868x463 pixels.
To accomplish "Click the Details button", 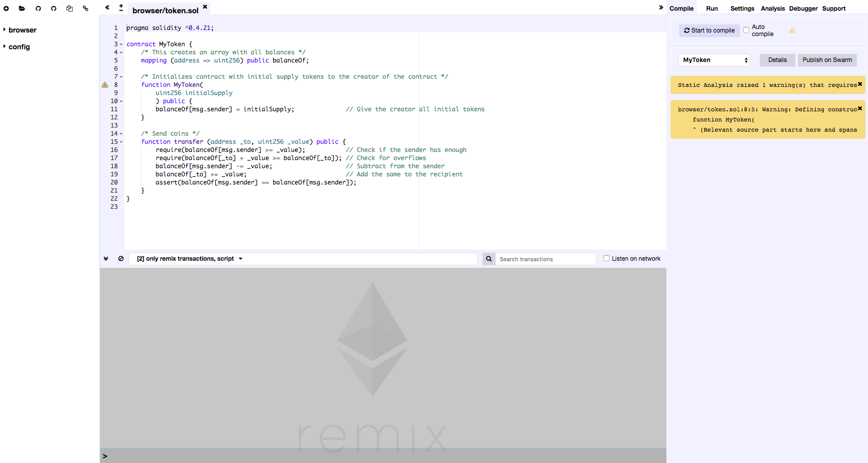I will [x=778, y=60].
